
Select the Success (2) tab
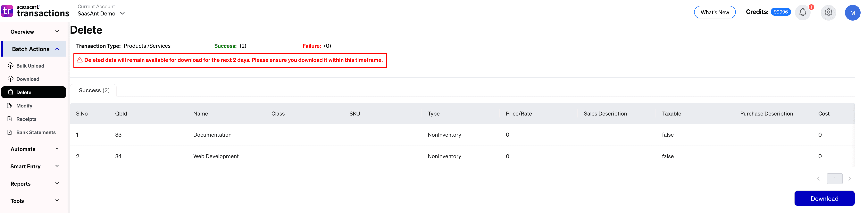point(94,90)
